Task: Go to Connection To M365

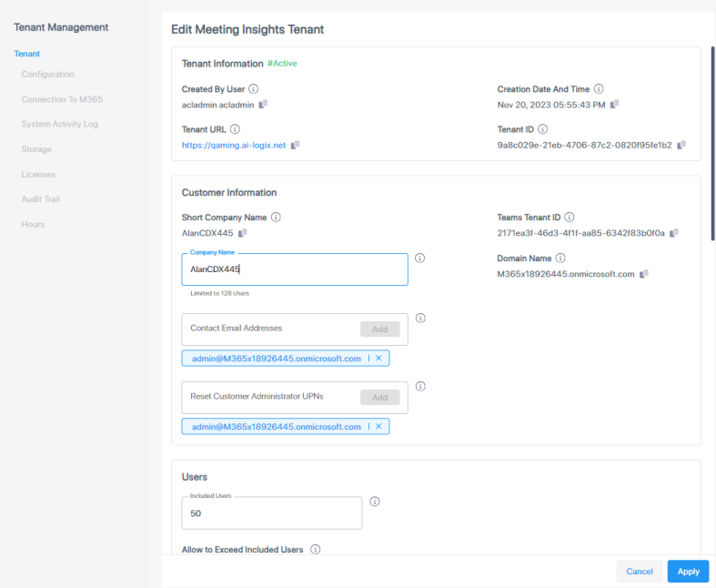Action: 62,99
